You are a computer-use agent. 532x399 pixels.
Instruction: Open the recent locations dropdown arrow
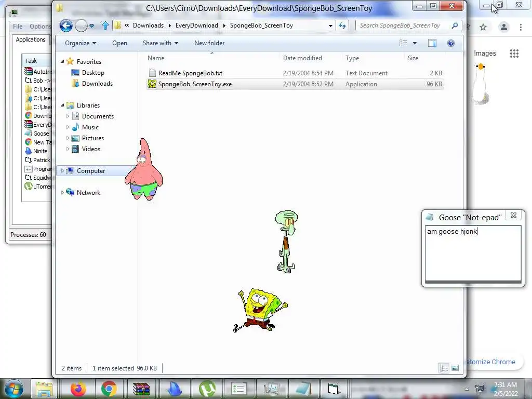(x=91, y=26)
